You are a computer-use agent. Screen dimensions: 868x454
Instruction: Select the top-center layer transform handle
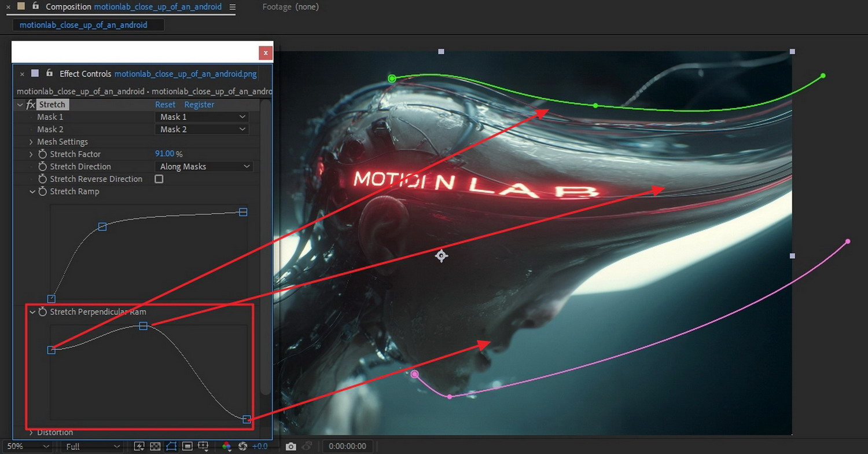[x=442, y=52]
